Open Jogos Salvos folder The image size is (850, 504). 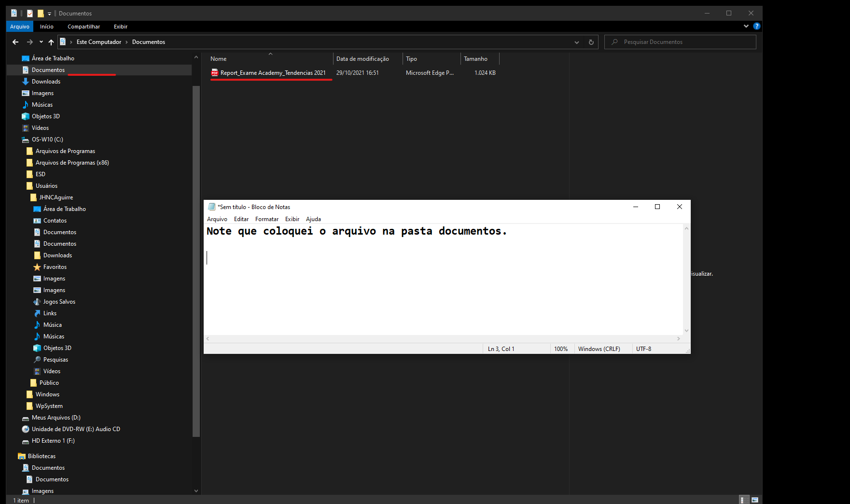point(59,302)
